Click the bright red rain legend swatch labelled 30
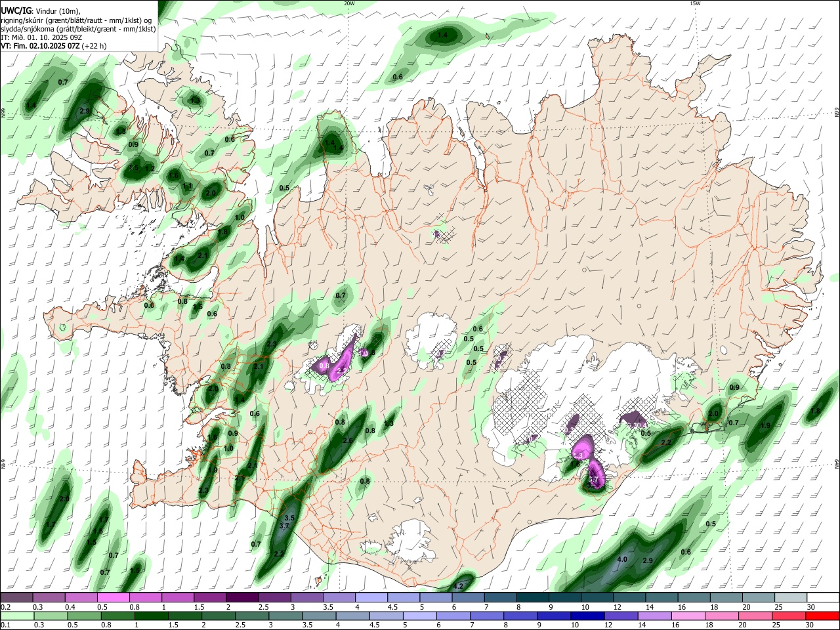The image size is (840, 630). click(x=822, y=616)
